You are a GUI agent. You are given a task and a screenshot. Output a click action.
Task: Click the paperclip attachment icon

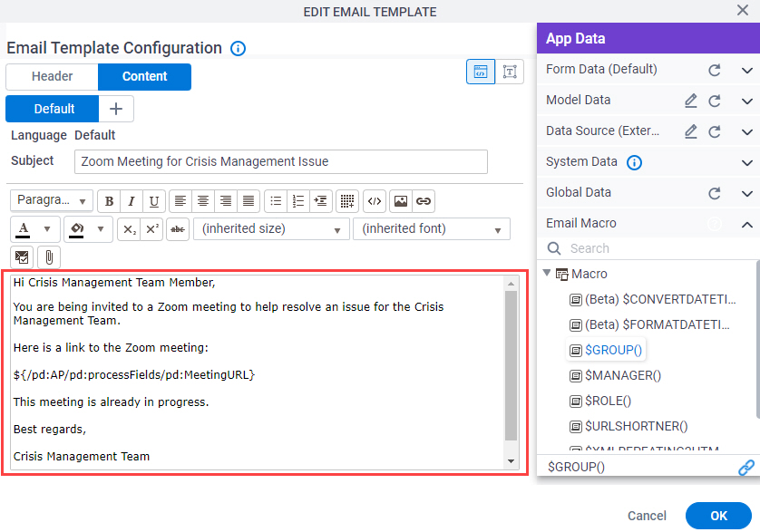click(49, 257)
